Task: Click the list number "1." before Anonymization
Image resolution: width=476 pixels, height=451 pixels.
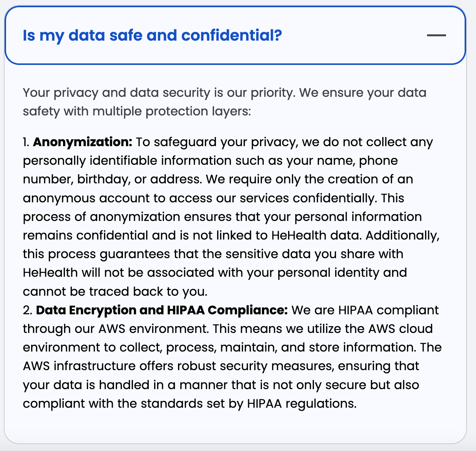Action: pyautogui.click(x=26, y=142)
